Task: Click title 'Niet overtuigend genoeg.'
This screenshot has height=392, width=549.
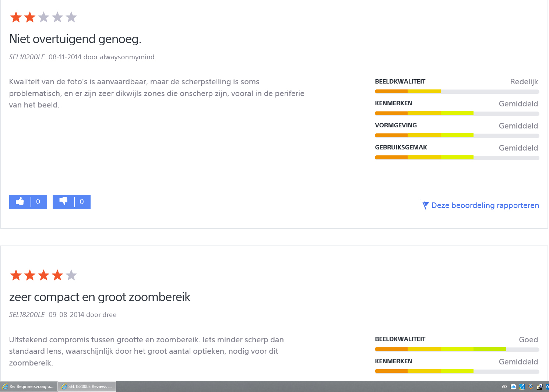Action: point(75,39)
